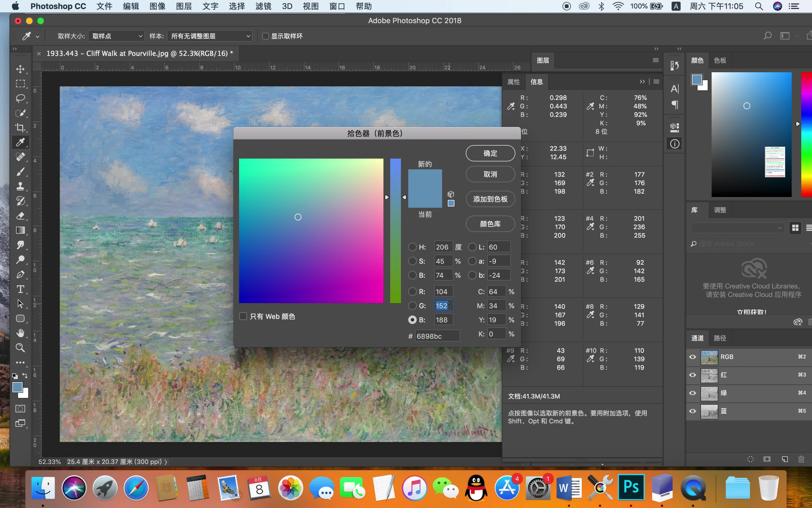Select the Healing Brush tool

[x=20, y=157]
